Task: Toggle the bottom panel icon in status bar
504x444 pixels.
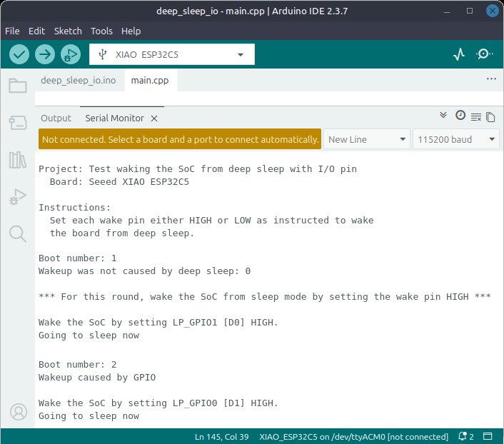Action: click(488, 436)
